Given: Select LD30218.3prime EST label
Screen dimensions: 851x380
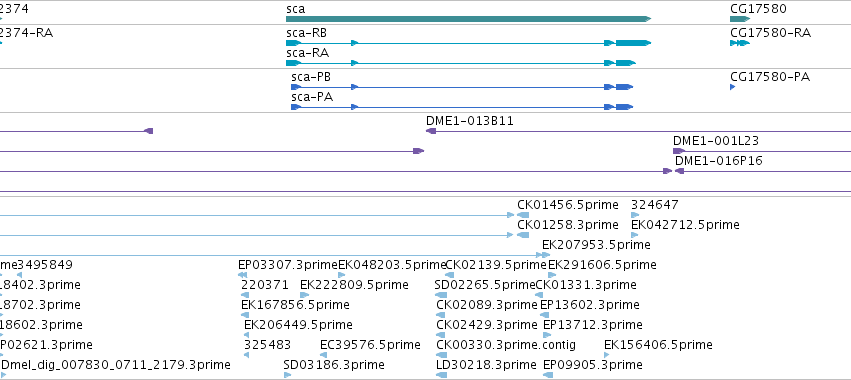Looking at the screenshot, I should [x=486, y=364].
